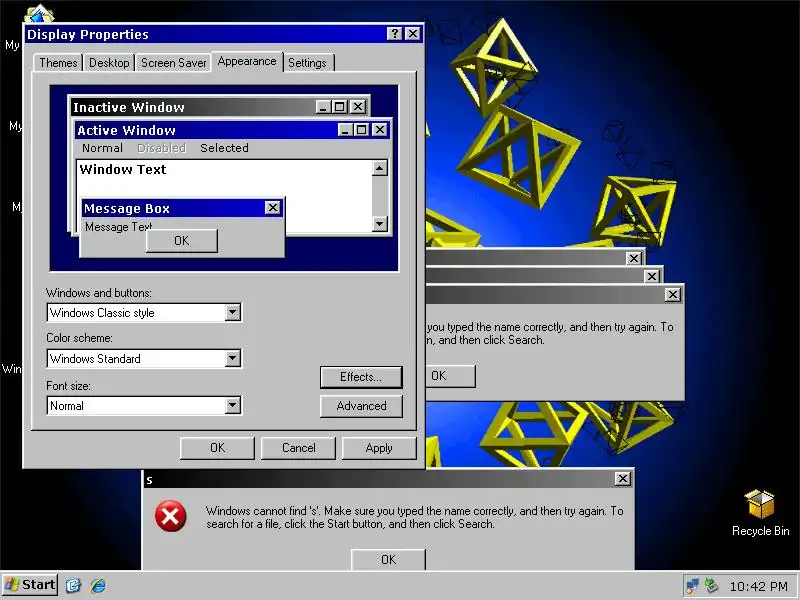Click the second system tray icon near the clock
The height and width of the screenshot is (600, 800).
tap(711, 586)
